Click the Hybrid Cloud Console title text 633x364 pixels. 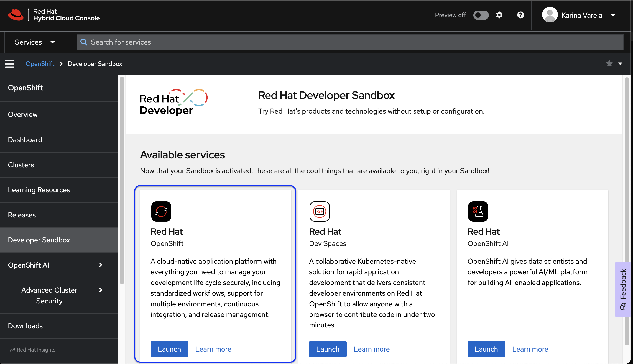coord(67,18)
